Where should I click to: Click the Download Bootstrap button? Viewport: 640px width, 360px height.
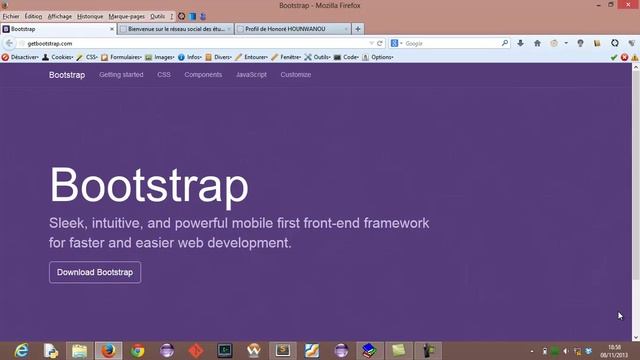(95, 272)
